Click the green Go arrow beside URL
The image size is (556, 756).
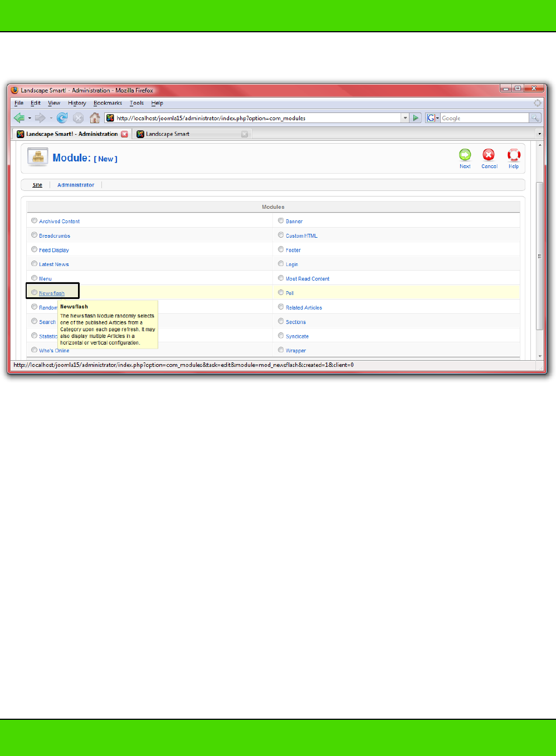point(416,118)
